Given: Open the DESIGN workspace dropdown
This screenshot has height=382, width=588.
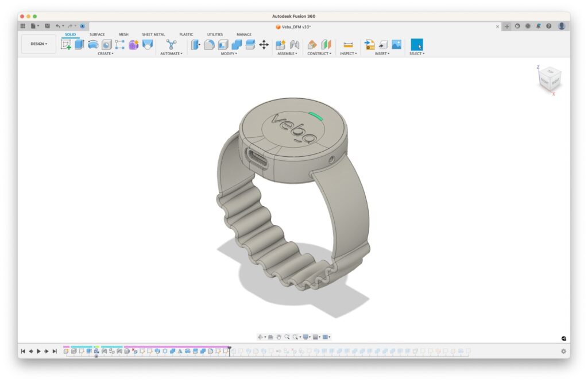Looking at the screenshot, I should pos(38,44).
